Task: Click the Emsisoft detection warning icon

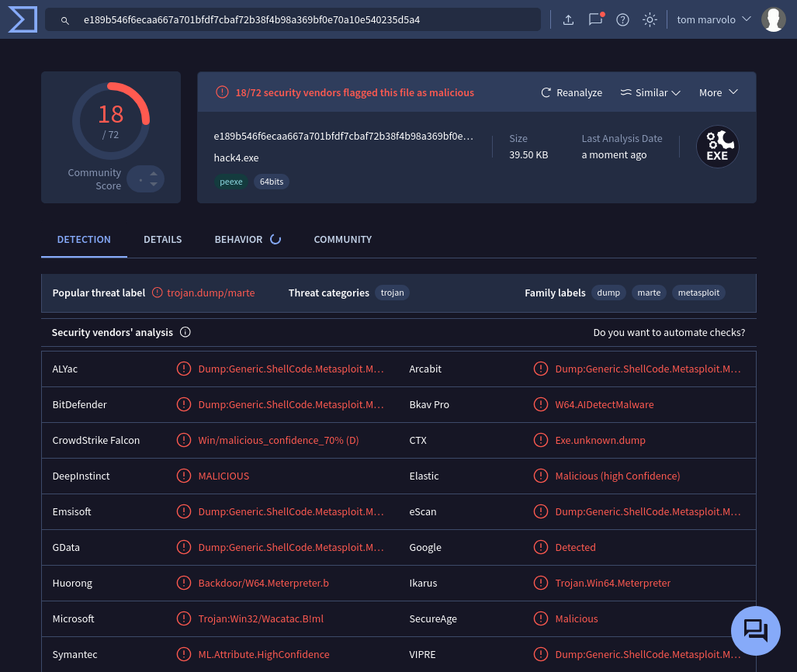Action: (183, 511)
